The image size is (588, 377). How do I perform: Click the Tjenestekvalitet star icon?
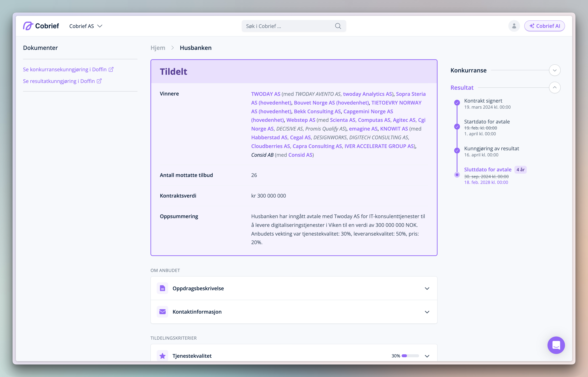(162, 356)
